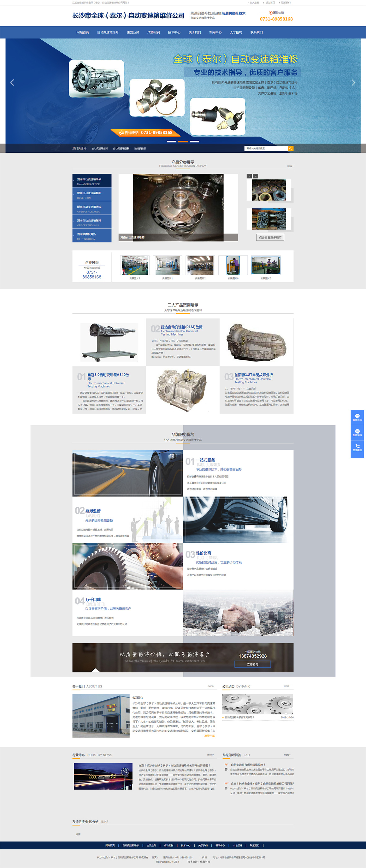Expand 关于我们 section with more+
The width and height of the screenshot is (366, 868).
[x=211, y=686]
